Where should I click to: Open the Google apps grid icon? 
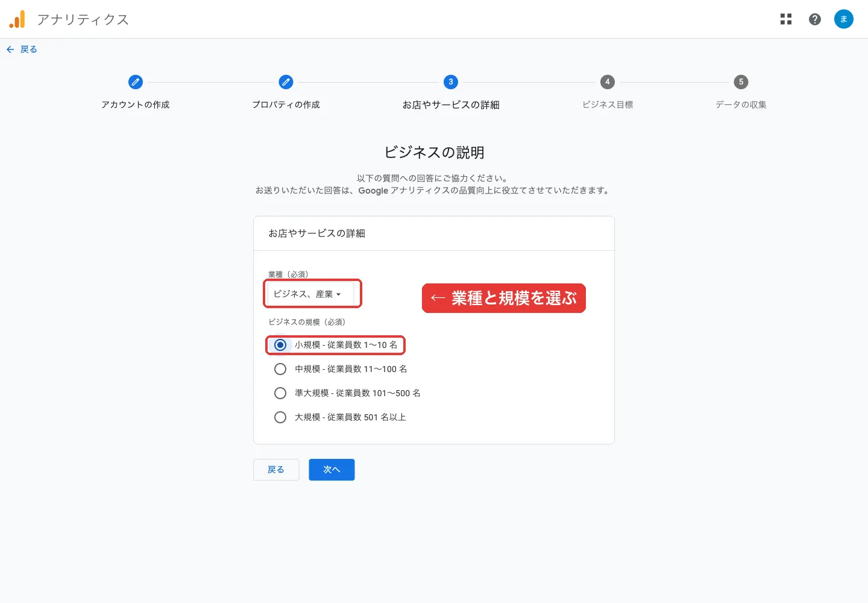[x=786, y=19]
